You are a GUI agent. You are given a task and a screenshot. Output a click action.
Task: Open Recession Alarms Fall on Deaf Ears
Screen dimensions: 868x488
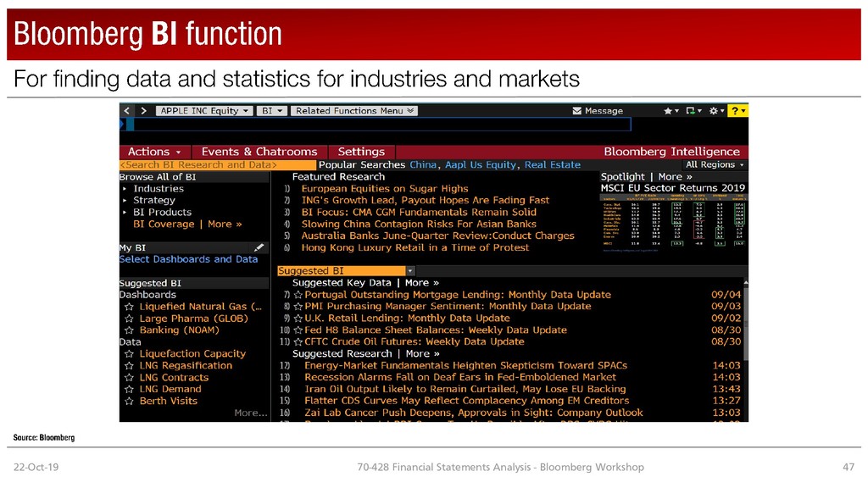460,377
